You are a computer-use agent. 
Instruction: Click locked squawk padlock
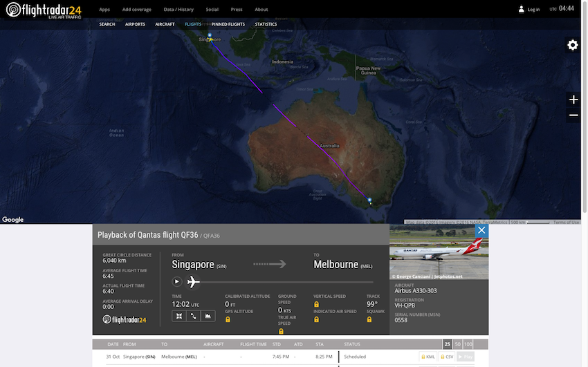(369, 319)
